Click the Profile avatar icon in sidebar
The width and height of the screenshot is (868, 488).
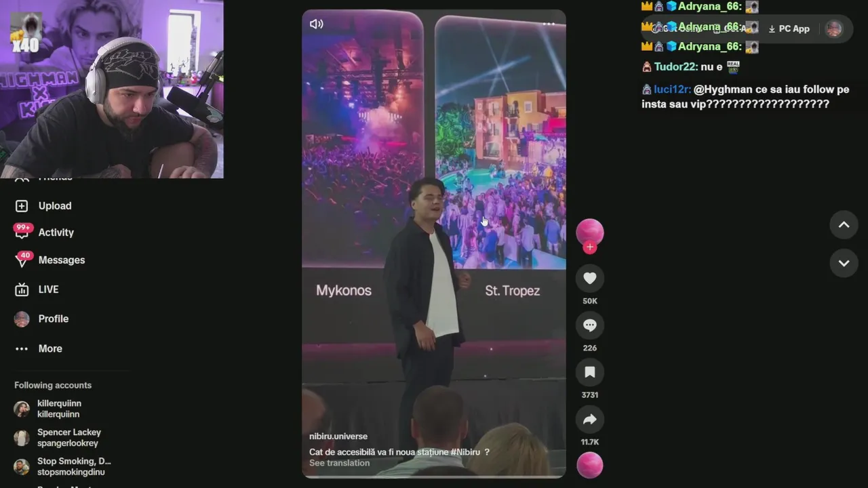pyautogui.click(x=22, y=319)
